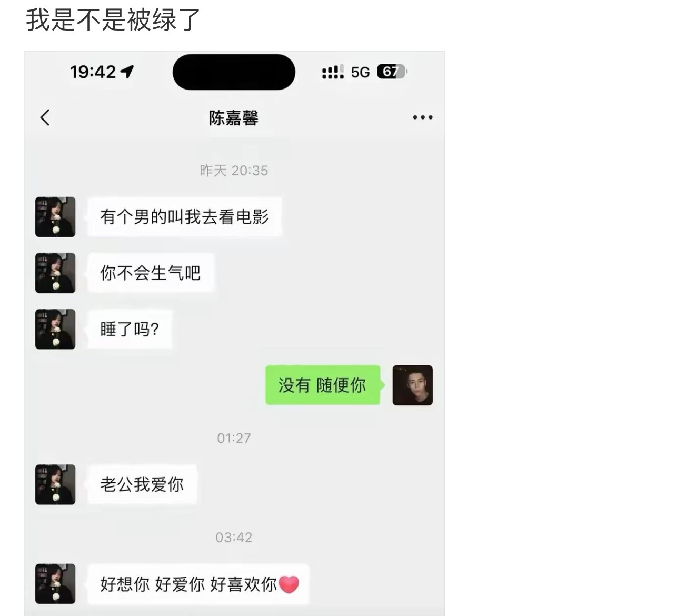Screen dimensions: 676x616
Task: Tap the post title 我是不是被绿了
Action: click(113, 20)
